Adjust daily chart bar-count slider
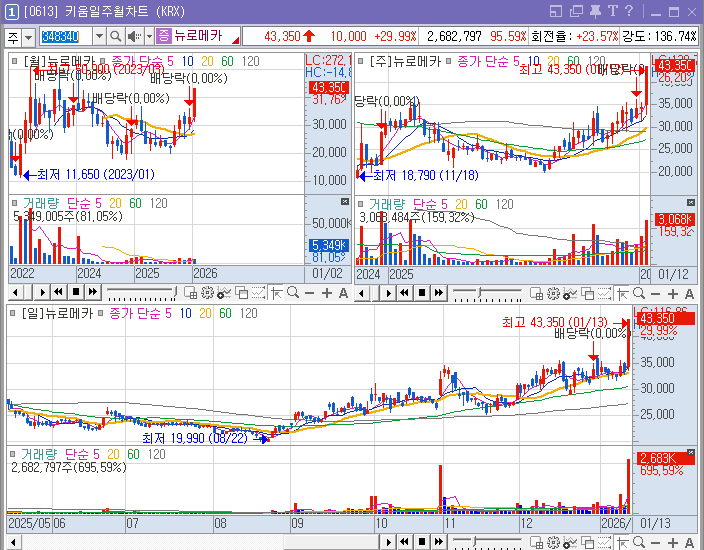The width and height of the screenshot is (704, 550). 488,542
